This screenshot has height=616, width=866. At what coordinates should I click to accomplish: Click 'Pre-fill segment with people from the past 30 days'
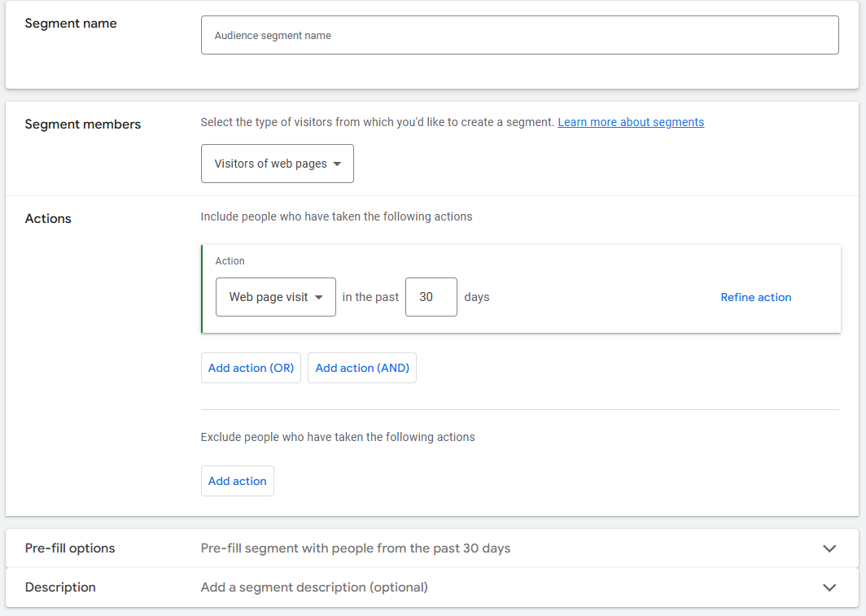tap(355, 548)
